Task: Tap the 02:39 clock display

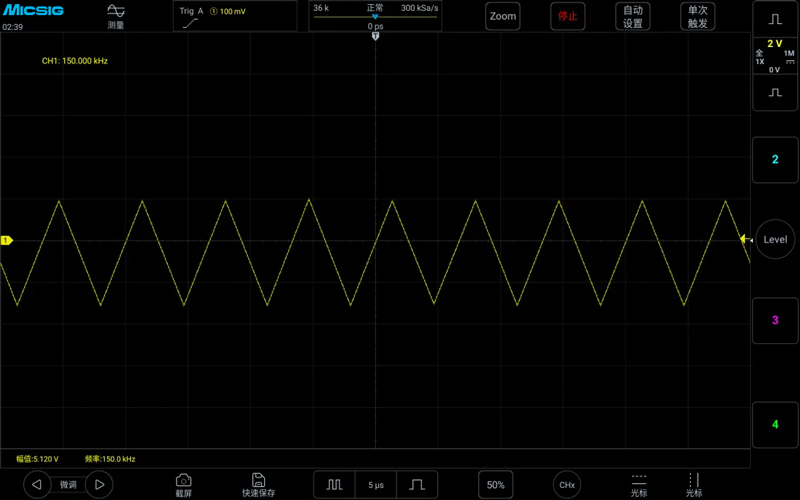Action: pos(13,27)
